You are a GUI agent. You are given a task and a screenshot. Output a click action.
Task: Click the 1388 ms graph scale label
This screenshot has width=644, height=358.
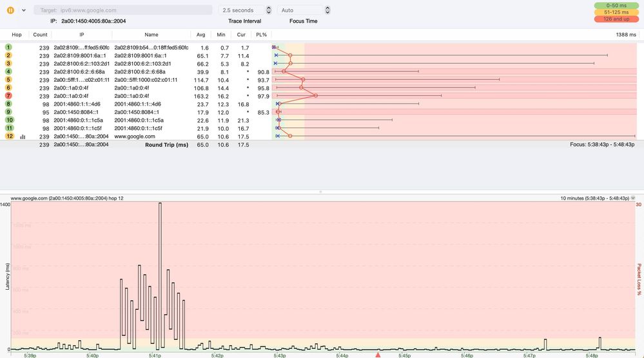[x=626, y=35]
